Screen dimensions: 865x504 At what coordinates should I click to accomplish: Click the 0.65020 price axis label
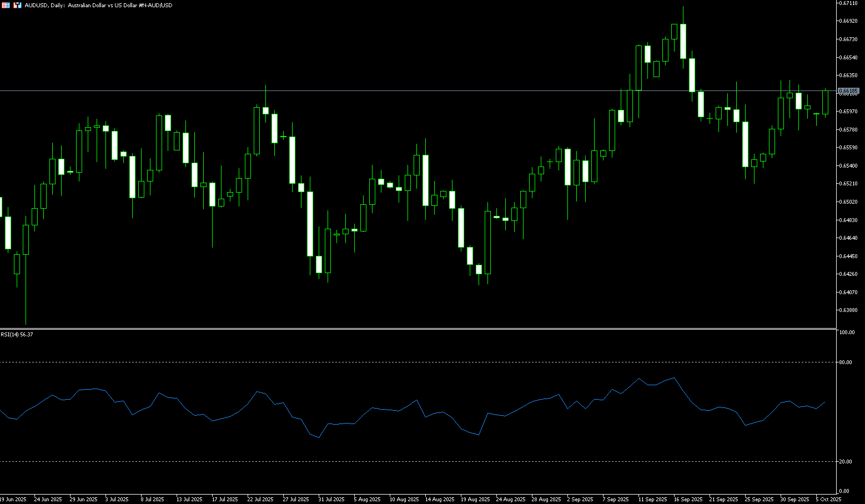coord(848,202)
